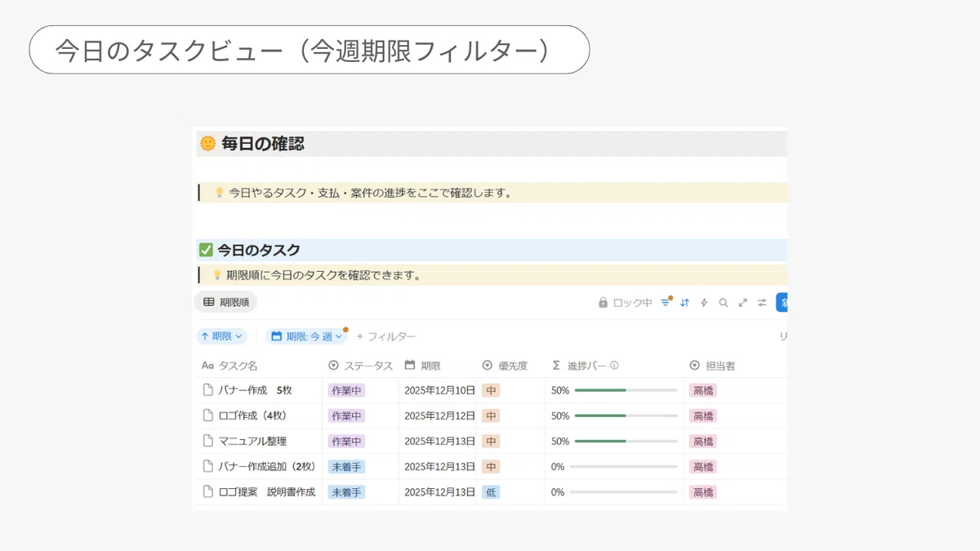This screenshot has height=551, width=980.
Task: Click the 期限 column header
Action: 423,366
